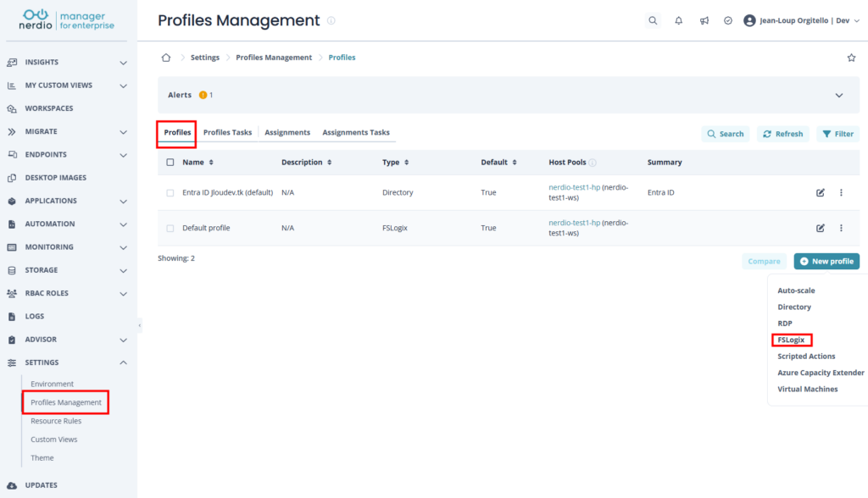Open Updates in the sidebar
The height and width of the screenshot is (498, 868).
pos(41,485)
